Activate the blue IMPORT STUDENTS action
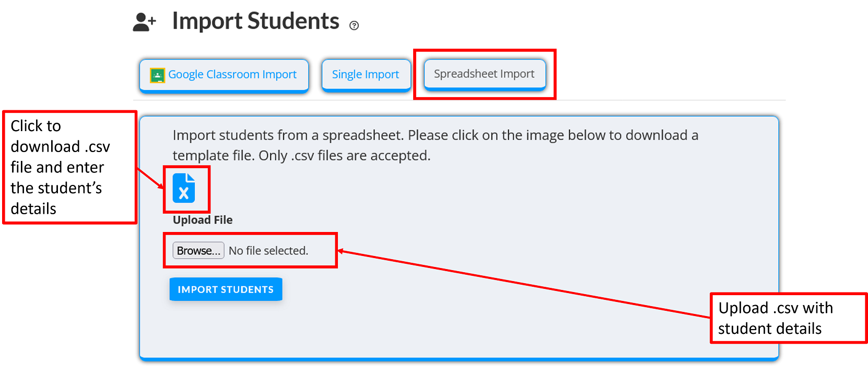 click(x=226, y=289)
